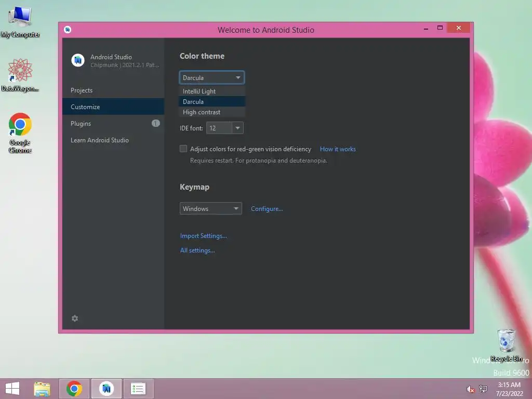Click the Keymap heading
The image size is (532, 399).
[x=194, y=187]
